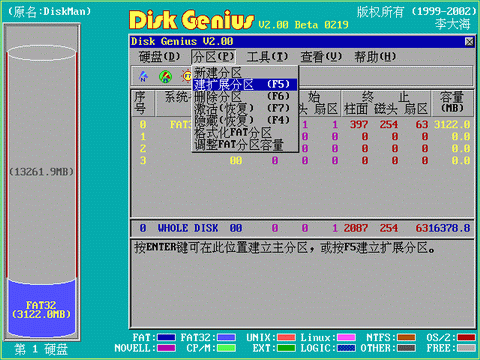Open the 查看(V) menu
Viewport: 480px width, 360px height.
321,57
